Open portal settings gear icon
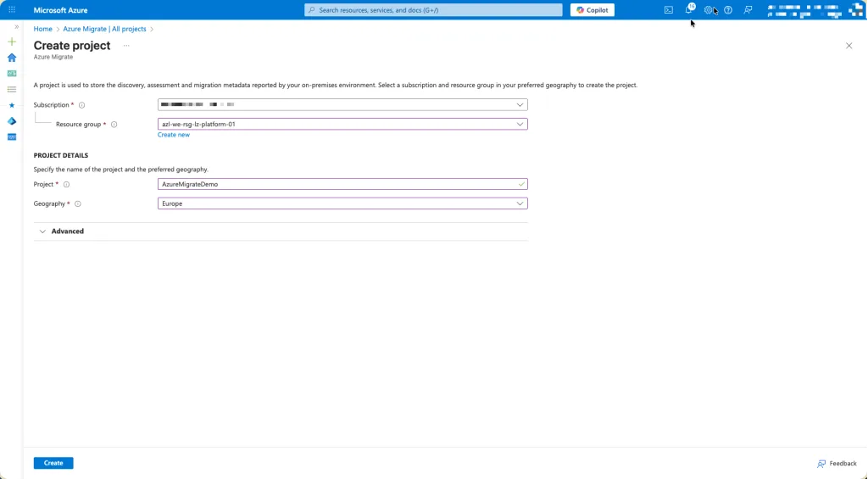868x479 pixels. [709, 10]
